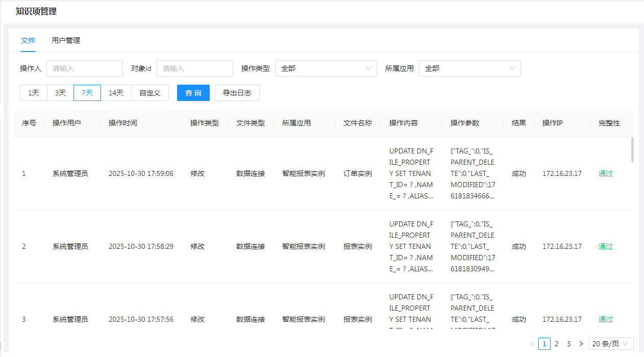This screenshot has width=644, height=357.
Task: Click the 对象id input field
Action: 194,68
